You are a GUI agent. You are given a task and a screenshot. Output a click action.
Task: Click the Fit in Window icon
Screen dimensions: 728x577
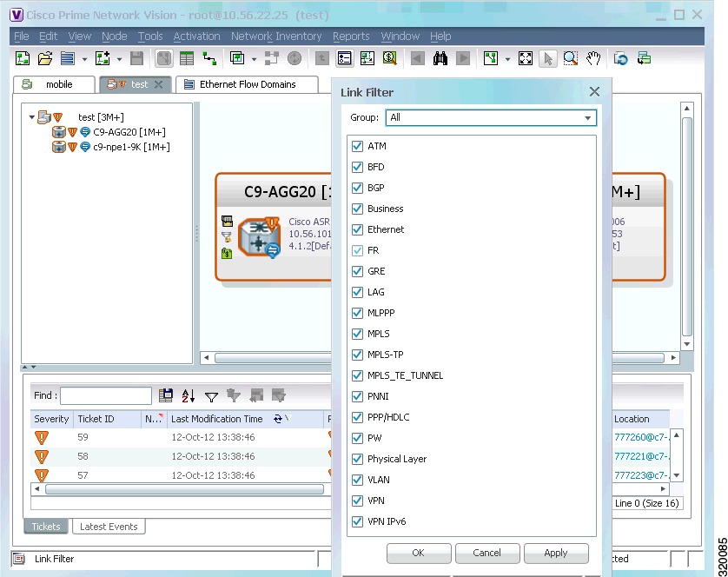point(526,58)
